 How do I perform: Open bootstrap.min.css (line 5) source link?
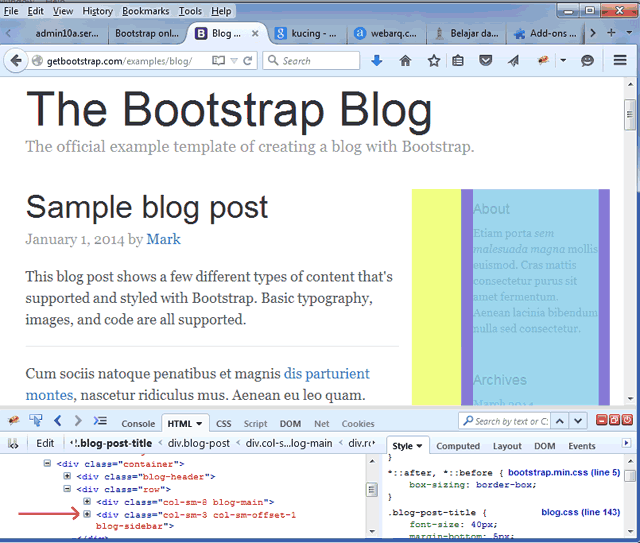pyautogui.click(x=564, y=472)
